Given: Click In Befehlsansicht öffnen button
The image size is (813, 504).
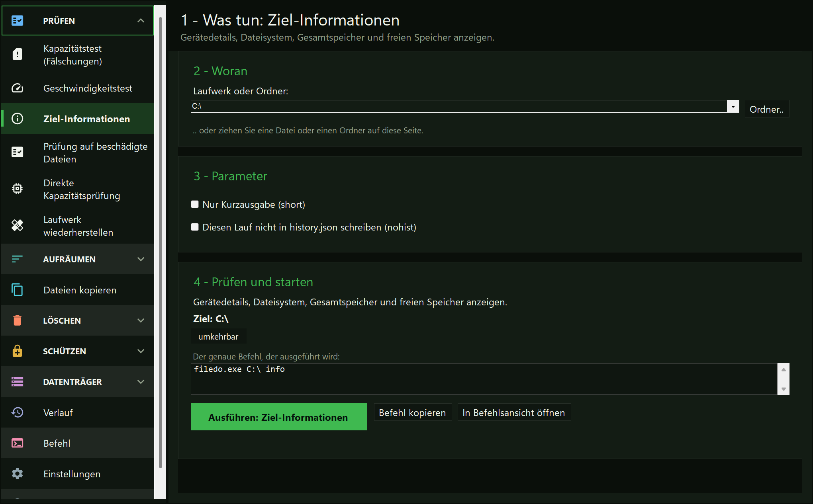Looking at the screenshot, I should [x=514, y=413].
